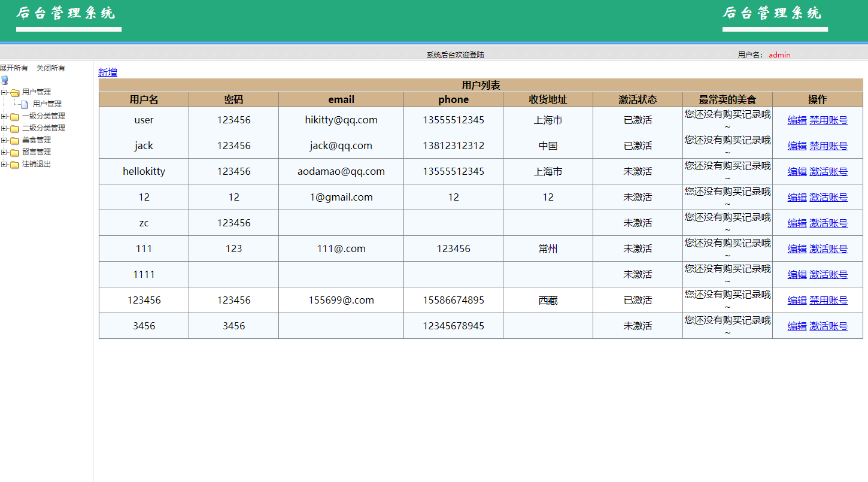Click the computer icon at the tree root
This screenshot has height=482, width=868.
click(x=5, y=80)
